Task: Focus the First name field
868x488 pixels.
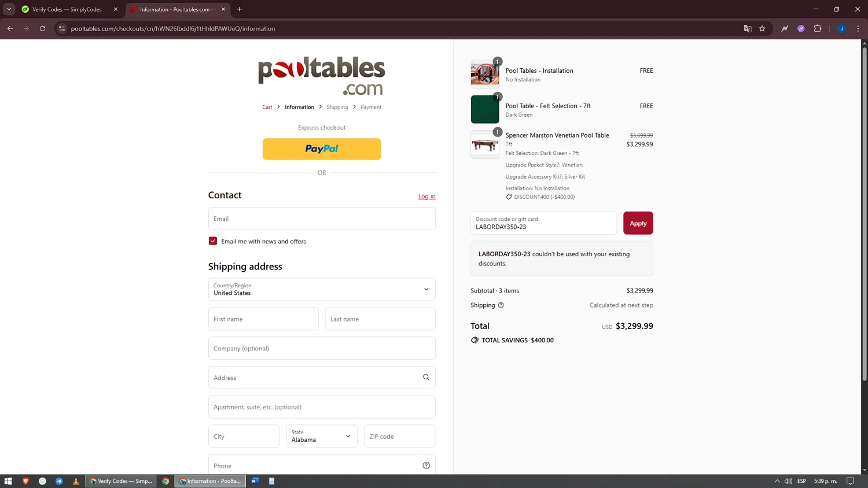Action: point(263,319)
